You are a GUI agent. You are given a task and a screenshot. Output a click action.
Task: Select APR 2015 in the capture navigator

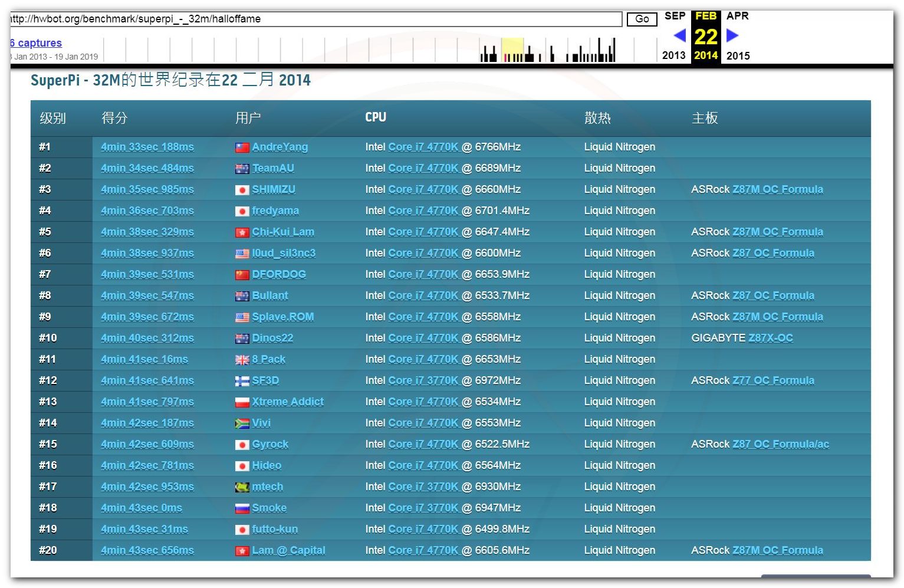pos(737,16)
